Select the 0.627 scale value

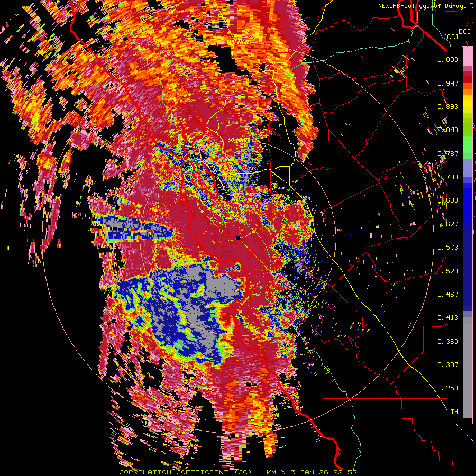pos(448,224)
